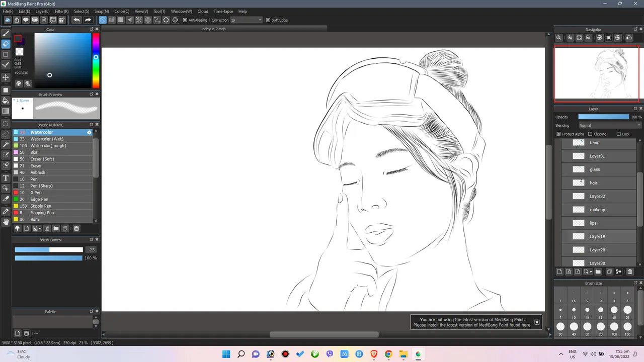Screen dimensions: 644x362
Task: Enable circle snap guide
Action: click(148, 20)
